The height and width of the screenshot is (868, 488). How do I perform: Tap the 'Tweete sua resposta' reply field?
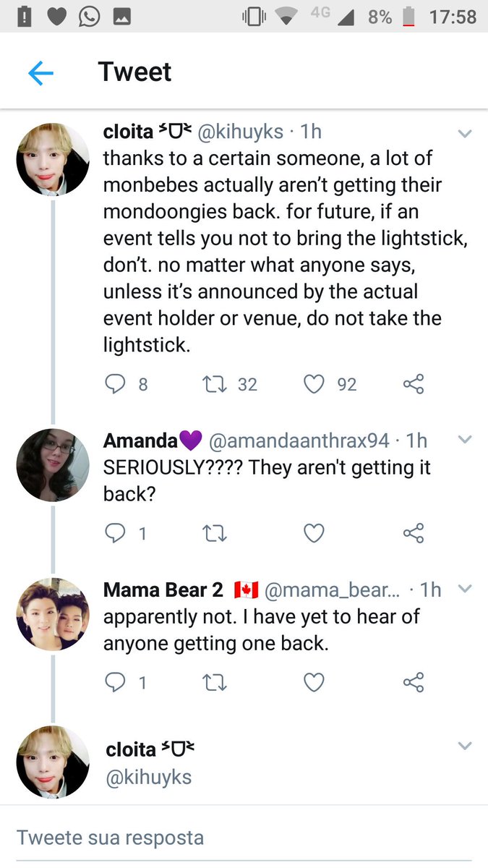244,838
